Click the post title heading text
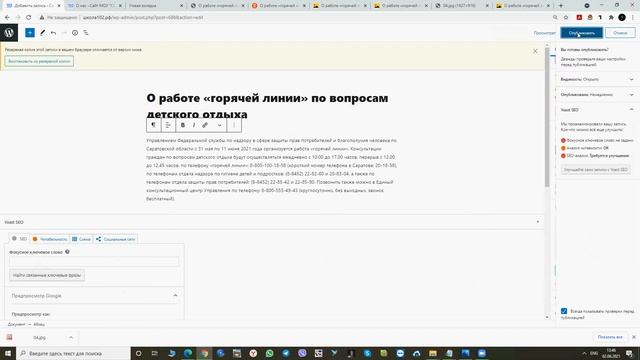 click(x=267, y=106)
